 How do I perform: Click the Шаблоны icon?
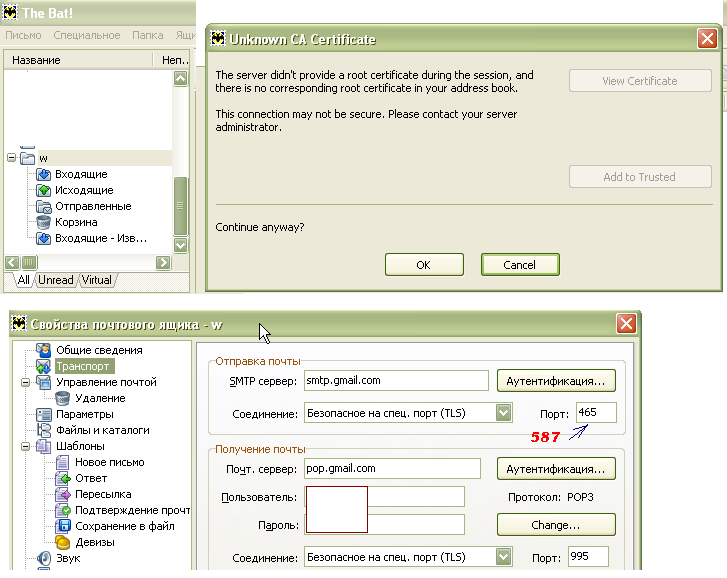(44, 446)
